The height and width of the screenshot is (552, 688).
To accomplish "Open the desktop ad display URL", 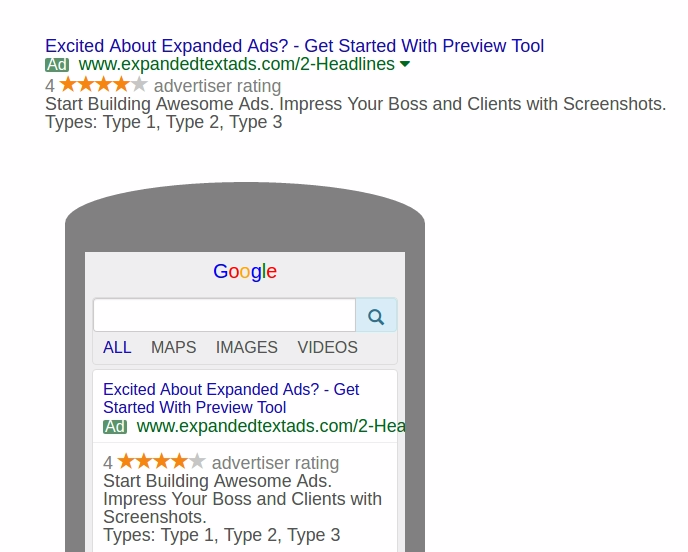I will click(236, 65).
